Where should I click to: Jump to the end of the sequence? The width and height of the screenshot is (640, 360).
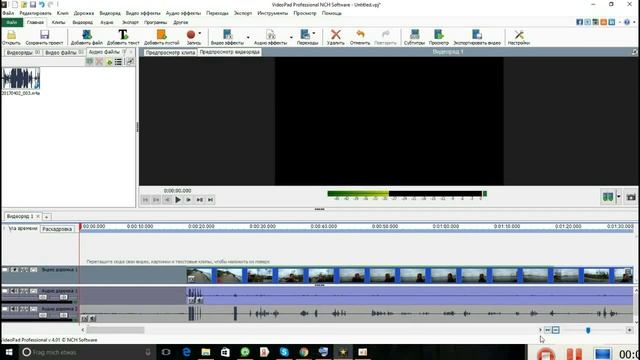pos(210,200)
